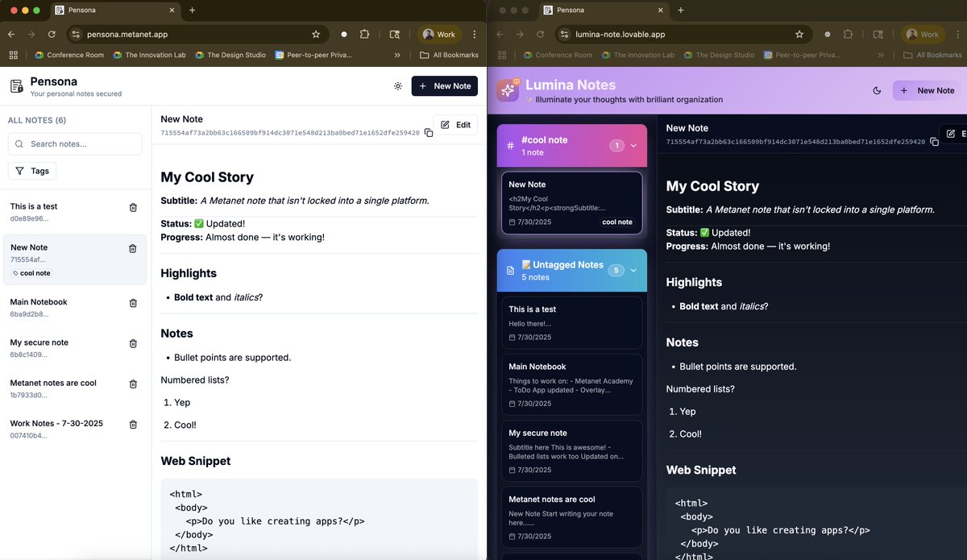Image resolution: width=967 pixels, height=560 pixels.
Task: Open 'The Innovation Lab' bookmark in left window
Action: coord(150,55)
